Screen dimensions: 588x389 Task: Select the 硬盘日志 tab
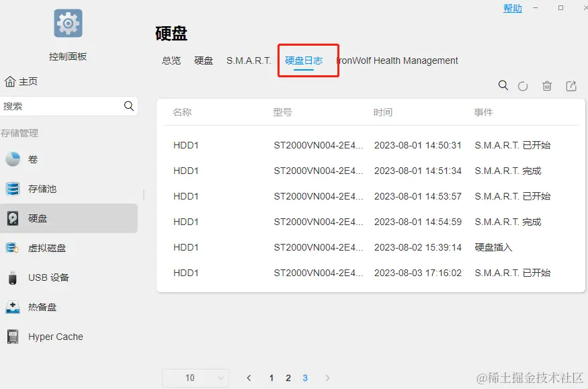304,60
